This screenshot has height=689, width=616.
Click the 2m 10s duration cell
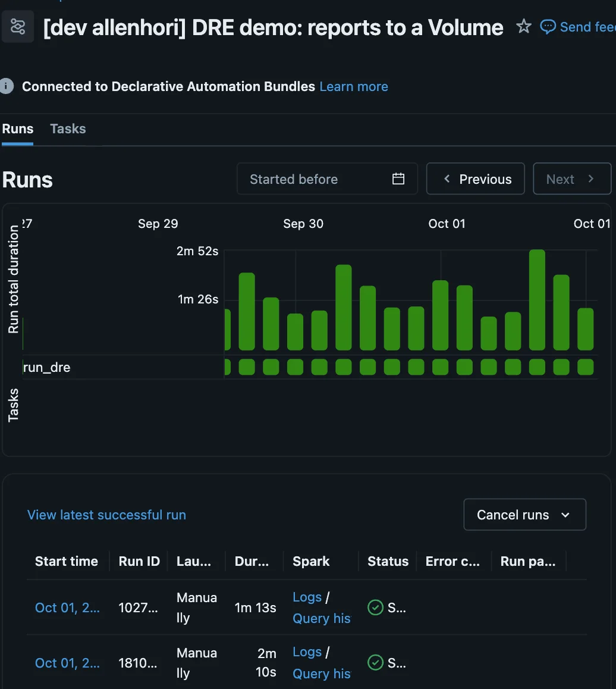pyautogui.click(x=266, y=663)
